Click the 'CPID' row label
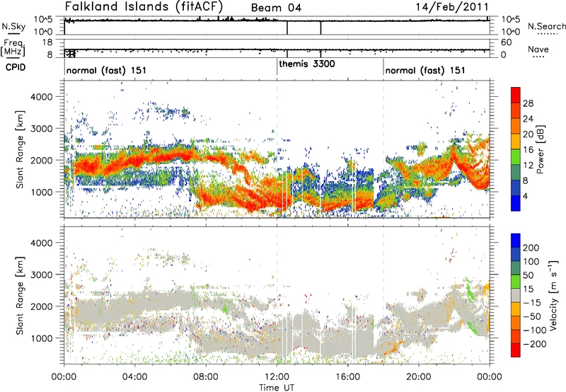The height and width of the screenshot is (392, 566). pos(16,67)
